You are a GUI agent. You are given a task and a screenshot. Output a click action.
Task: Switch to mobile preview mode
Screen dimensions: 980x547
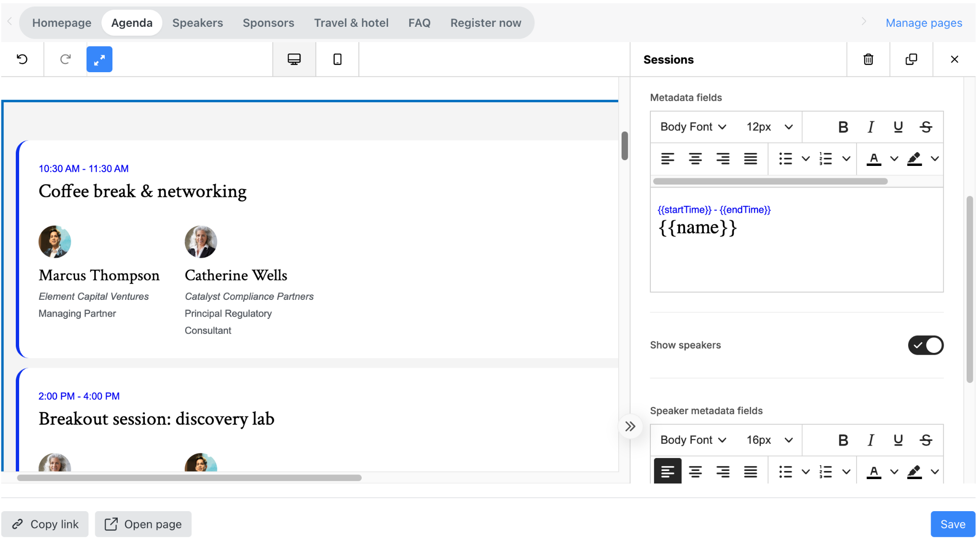337,59
